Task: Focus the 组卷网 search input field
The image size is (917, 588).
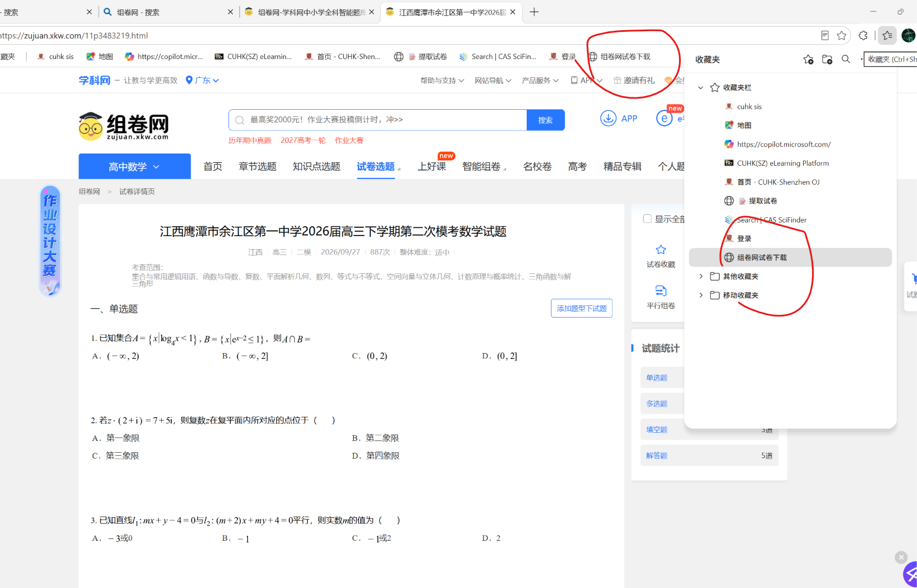Action: [x=378, y=120]
